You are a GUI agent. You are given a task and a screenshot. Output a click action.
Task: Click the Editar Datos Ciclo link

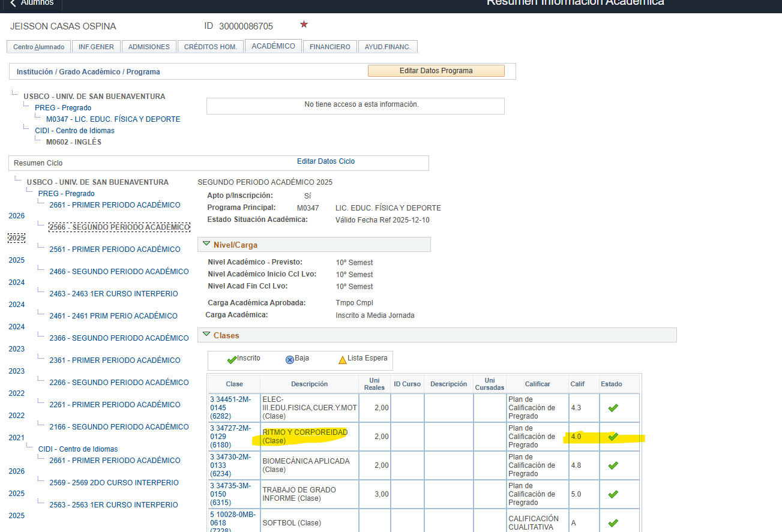(x=326, y=161)
